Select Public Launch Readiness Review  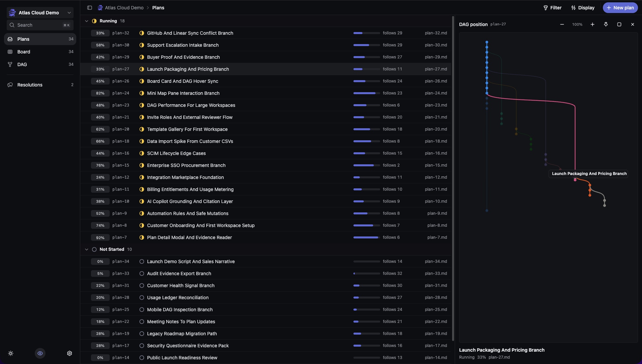182,358
